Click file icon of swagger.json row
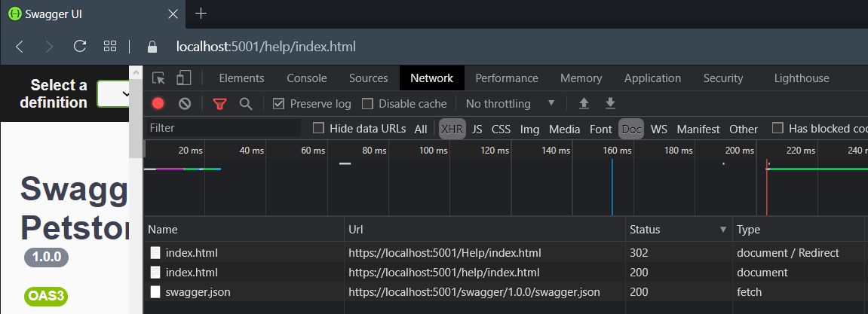 click(155, 292)
